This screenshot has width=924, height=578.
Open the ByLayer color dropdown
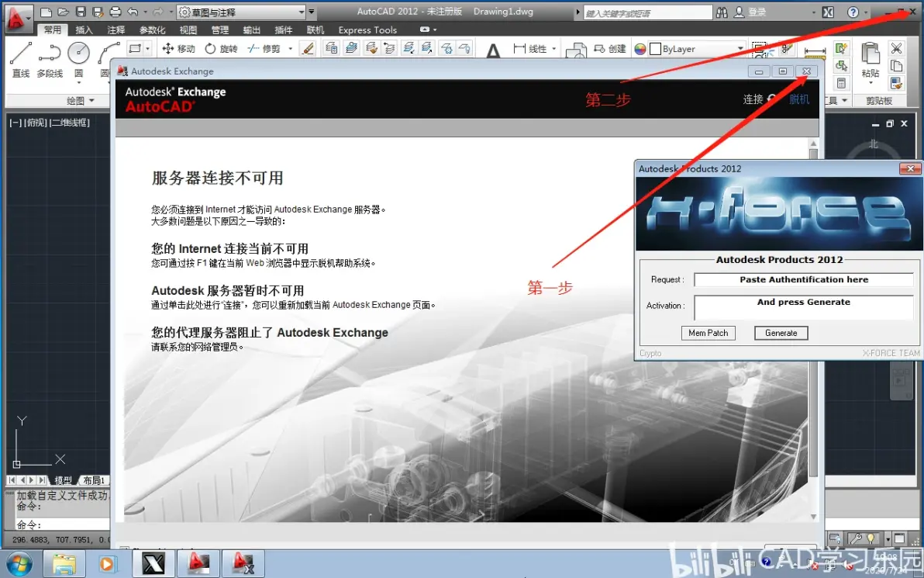click(697, 49)
